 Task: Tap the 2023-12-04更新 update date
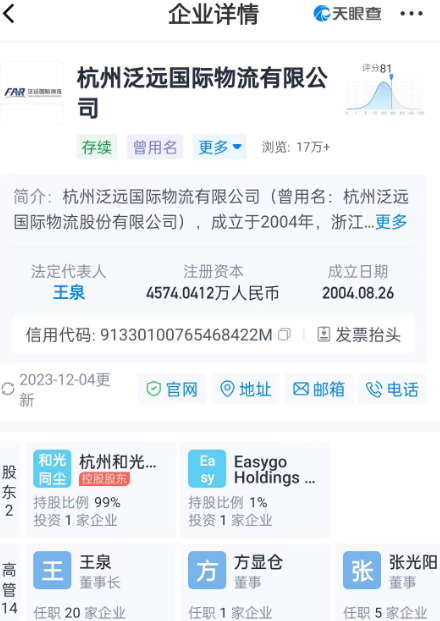point(65,390)
